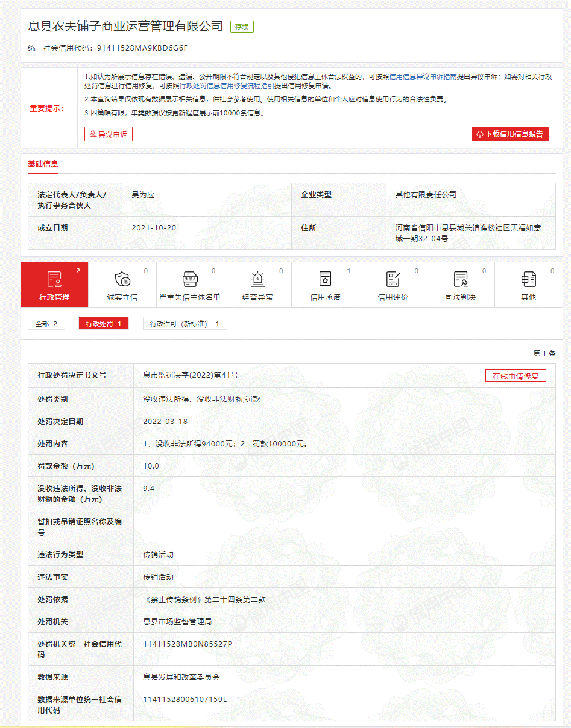
Task: Click the company name title text
Action: coord(126,26)
